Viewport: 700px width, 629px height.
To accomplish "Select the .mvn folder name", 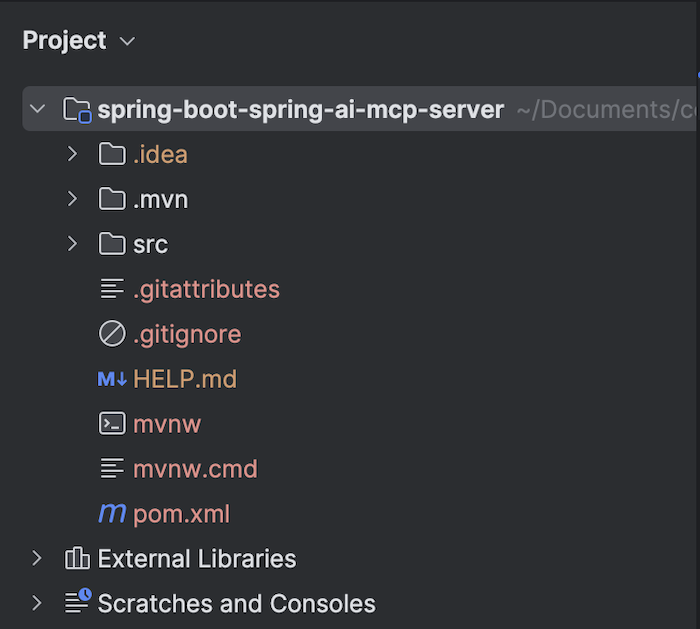I will [160, 200].
